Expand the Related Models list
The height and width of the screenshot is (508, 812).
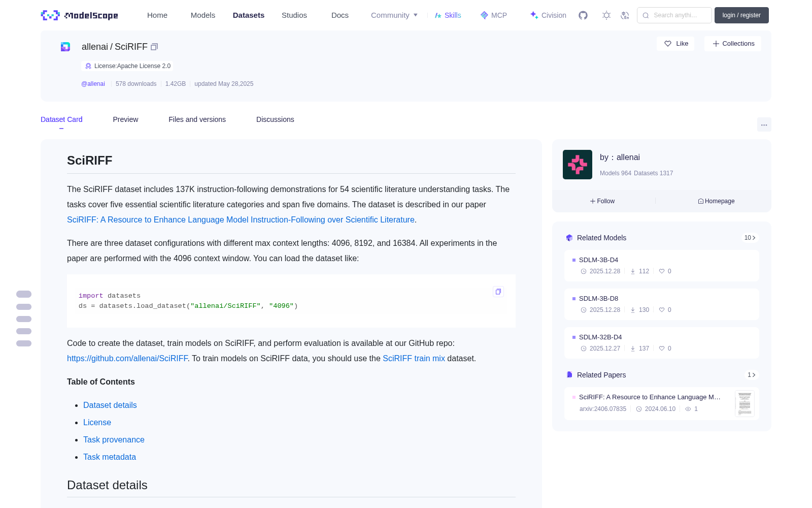point(750,238)
